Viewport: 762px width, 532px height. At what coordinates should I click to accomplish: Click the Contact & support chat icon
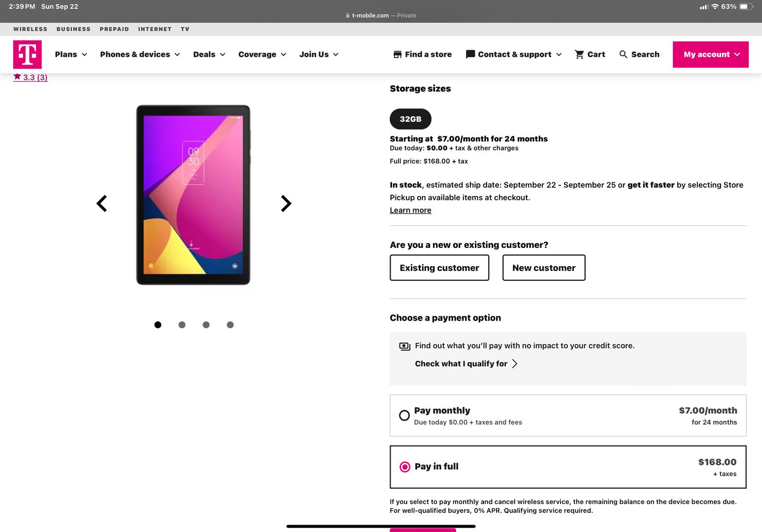470,54
